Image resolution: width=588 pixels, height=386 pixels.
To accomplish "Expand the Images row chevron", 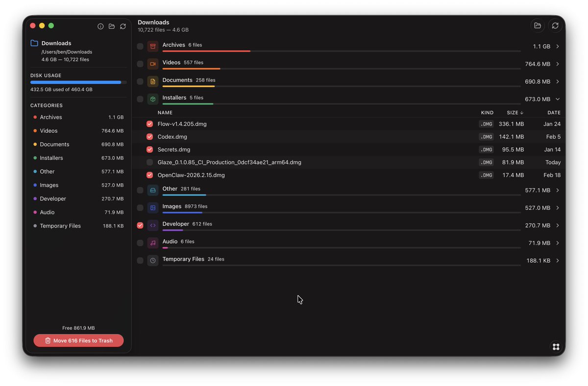I will point(558,208).
